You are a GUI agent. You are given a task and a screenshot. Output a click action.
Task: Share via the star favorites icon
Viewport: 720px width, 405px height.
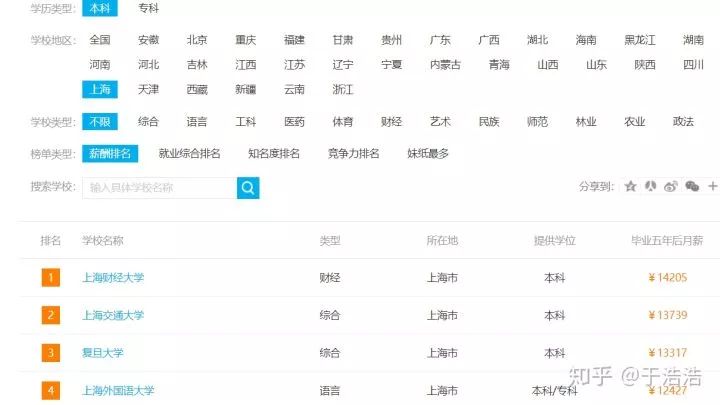(x=630, y=186)
